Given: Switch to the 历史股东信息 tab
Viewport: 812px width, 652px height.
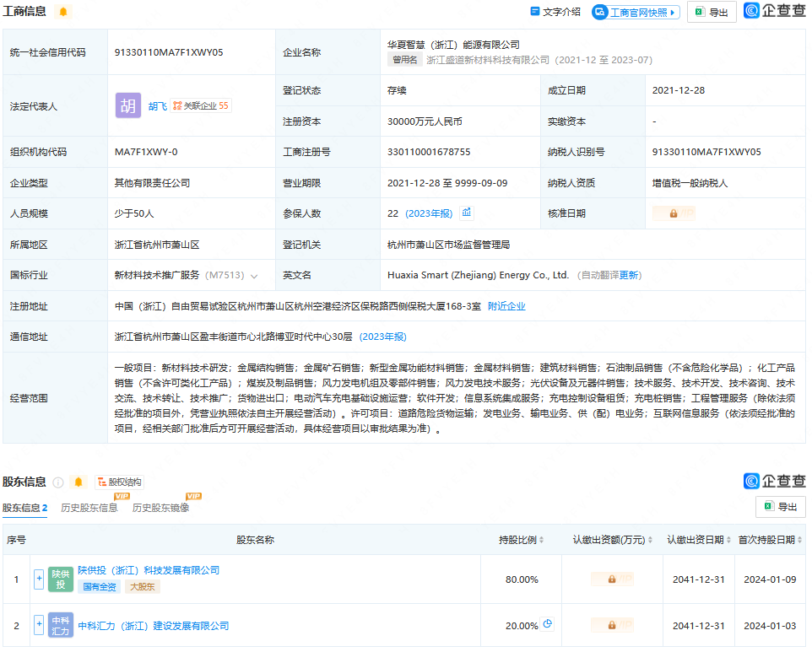Looking at the screenshot, I should click(89, 508).
